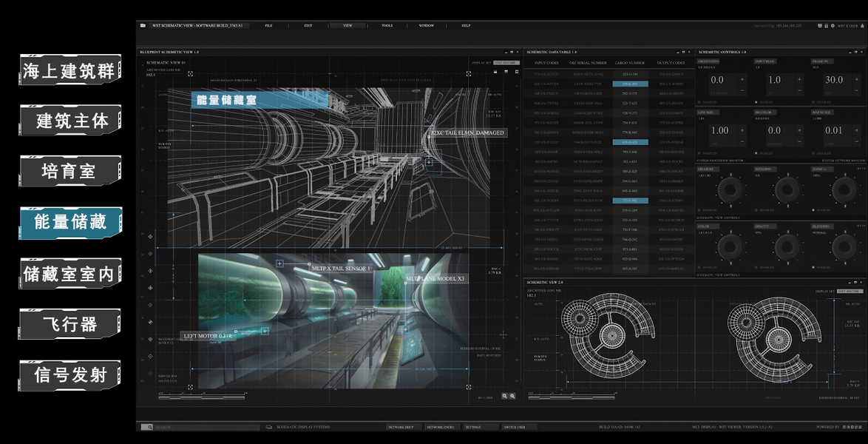Toggle the radio under OPACITY knob

[756, 268]
